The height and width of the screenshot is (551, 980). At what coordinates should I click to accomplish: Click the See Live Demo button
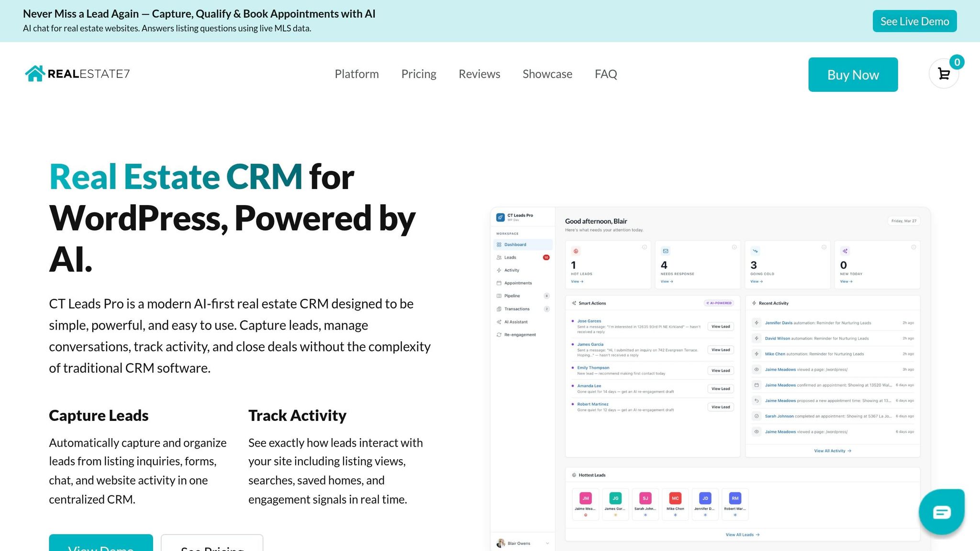pos(914,21)
